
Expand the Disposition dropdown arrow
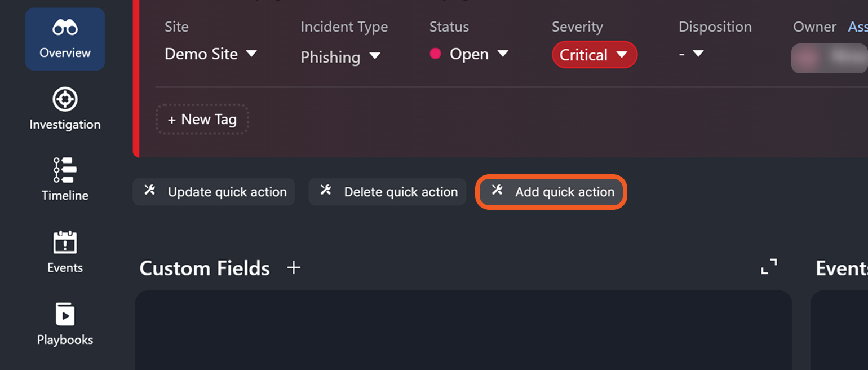coord(698,54)
